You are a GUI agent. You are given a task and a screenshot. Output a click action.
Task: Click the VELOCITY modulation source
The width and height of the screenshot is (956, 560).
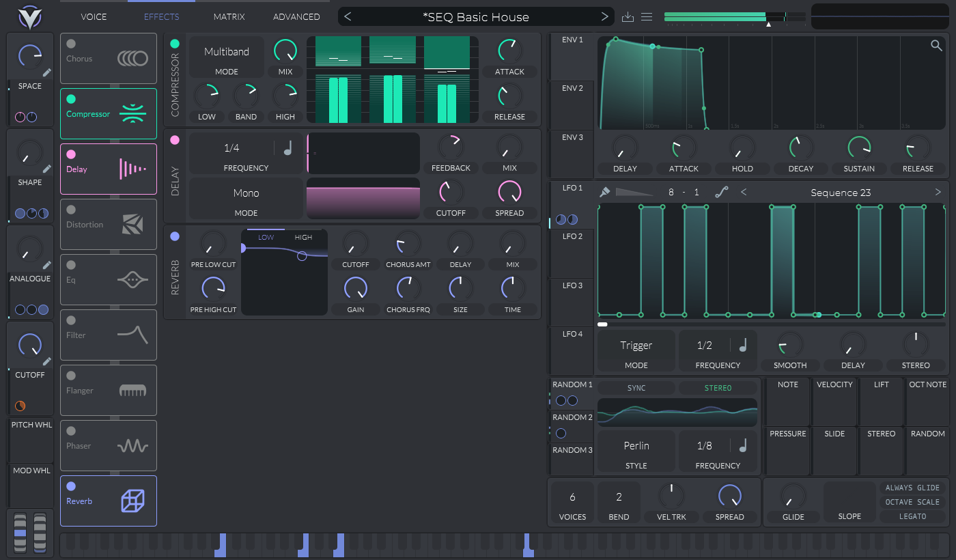[834, 402]
